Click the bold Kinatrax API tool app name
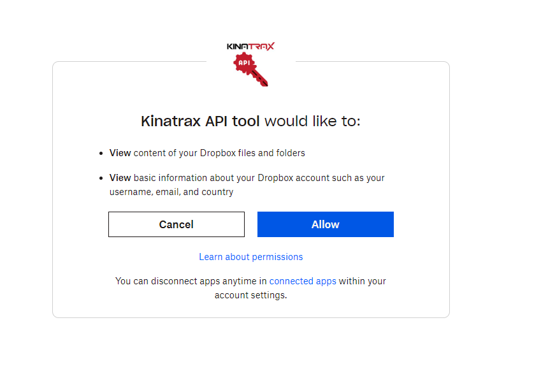 (x=200, y=121)
